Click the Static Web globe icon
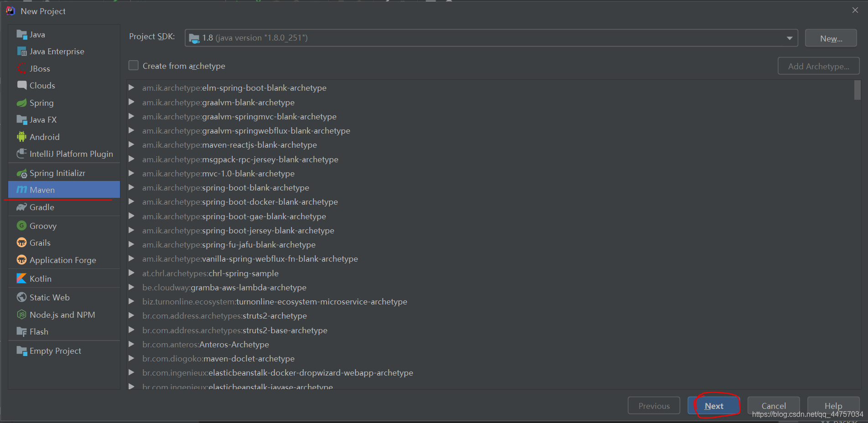868x423 pixels. 21,297
